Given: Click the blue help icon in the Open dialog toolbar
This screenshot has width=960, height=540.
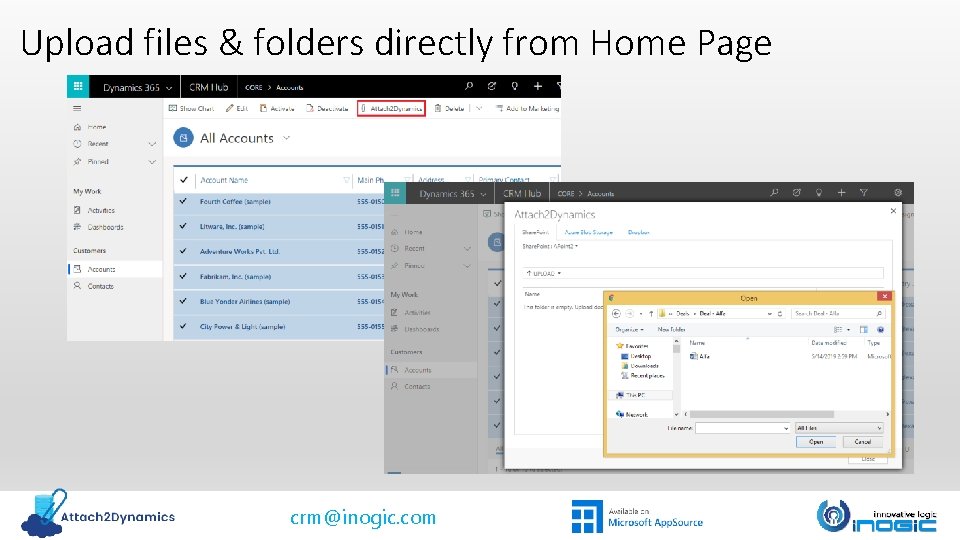Looking at the screenshot, I should coord(880,329).
